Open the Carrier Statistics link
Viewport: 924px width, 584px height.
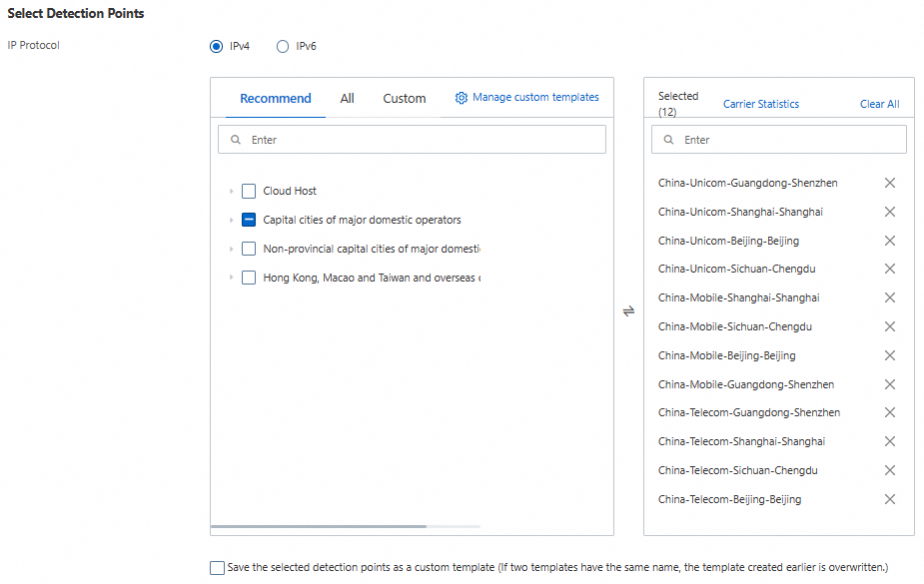(761, 104)
